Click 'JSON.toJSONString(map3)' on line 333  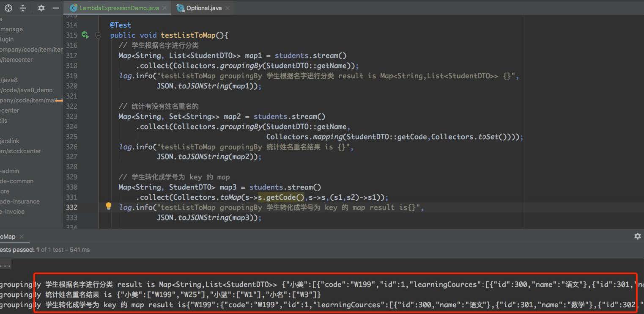point(207,218)
